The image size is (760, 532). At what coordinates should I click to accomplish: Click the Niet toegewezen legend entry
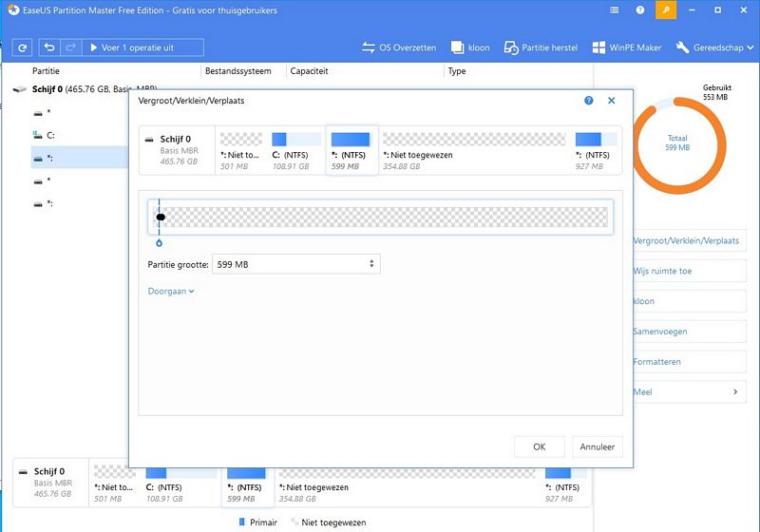click(x=329, y=522)
